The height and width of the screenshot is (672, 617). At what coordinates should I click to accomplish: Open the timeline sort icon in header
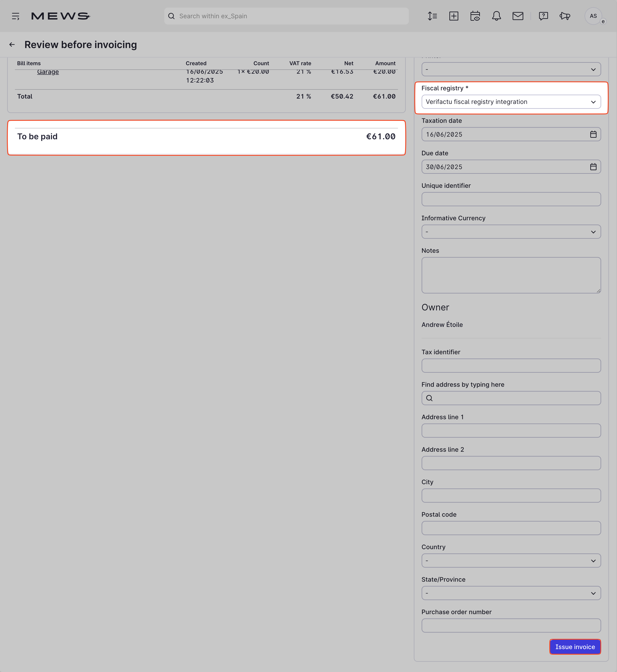pyautogui.click(x=432, y=16)
